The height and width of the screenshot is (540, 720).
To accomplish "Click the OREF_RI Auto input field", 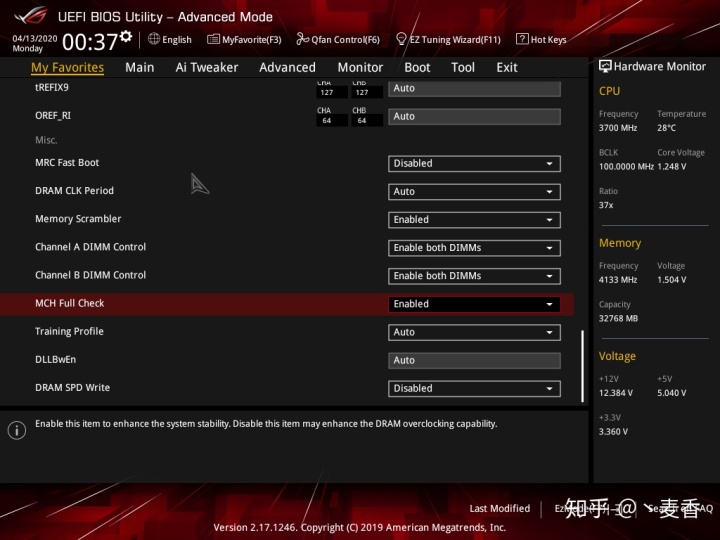I will pos(474,116).
